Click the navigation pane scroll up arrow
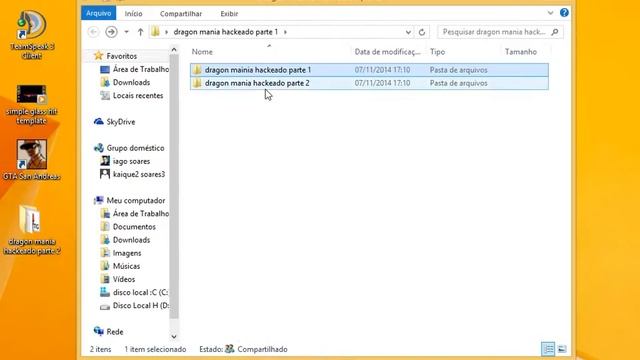The image size is (640, 360). pos(174,50)
